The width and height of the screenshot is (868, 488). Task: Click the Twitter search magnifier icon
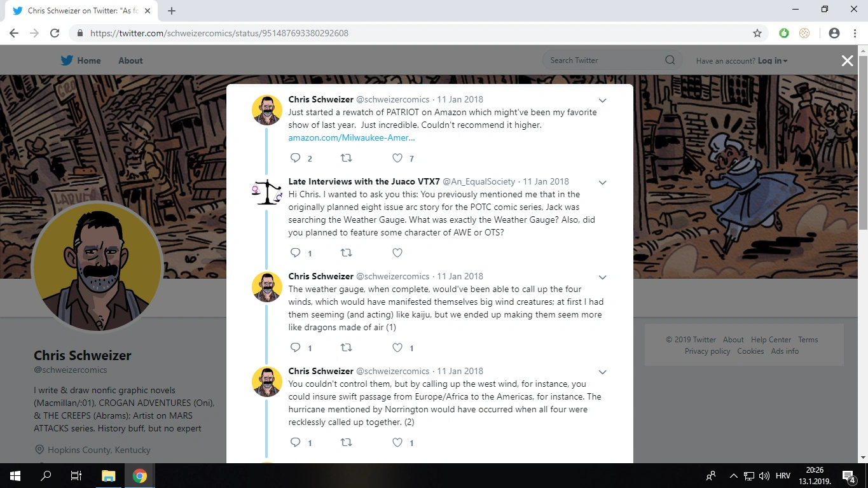click(x=670, y=60)
